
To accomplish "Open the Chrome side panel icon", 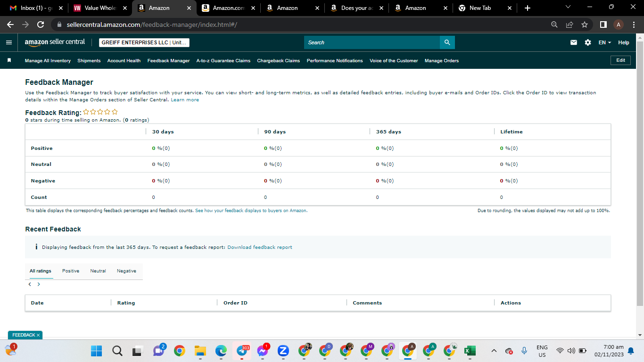I will click(603, 25).
